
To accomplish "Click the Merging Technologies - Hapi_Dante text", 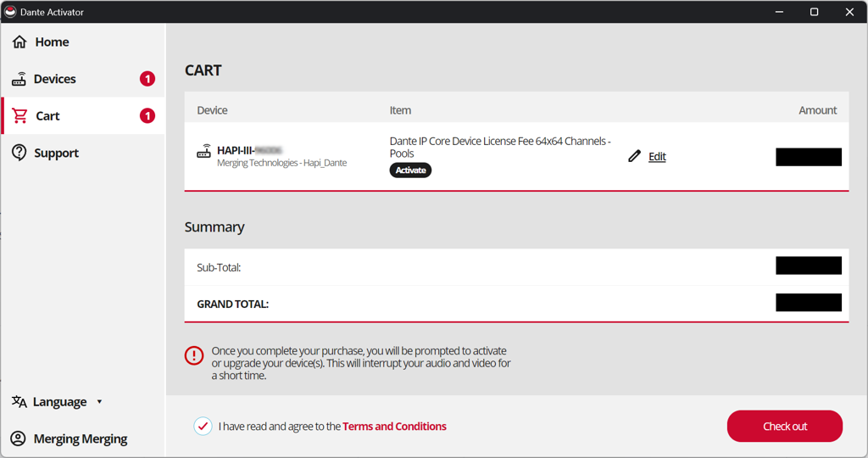I will pyautogui.click(x=281, y=163).
